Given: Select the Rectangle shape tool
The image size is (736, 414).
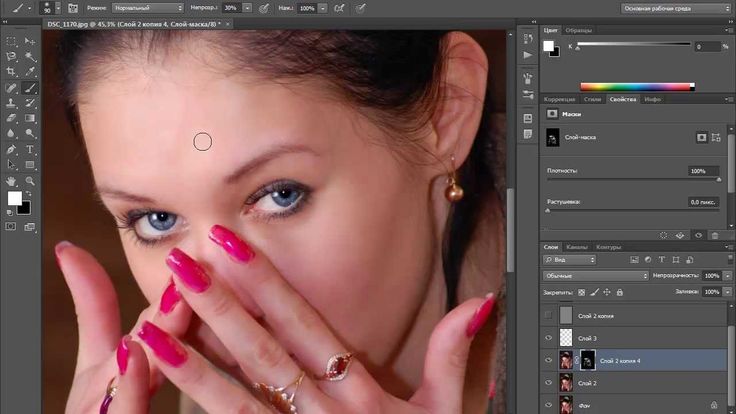Looking at the screenshot, I should pyautogui.click(x=30, y=165).
